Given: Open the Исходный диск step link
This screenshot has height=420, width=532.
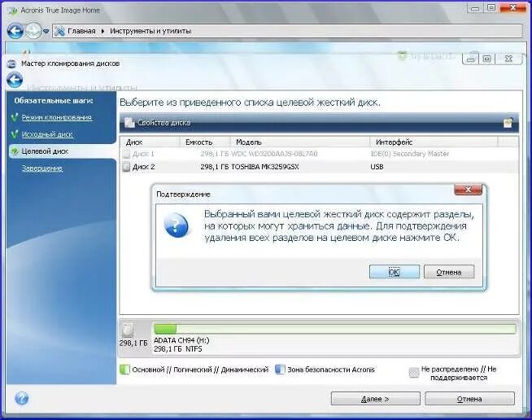Looking at the screenshot, I should coord(47,134).
